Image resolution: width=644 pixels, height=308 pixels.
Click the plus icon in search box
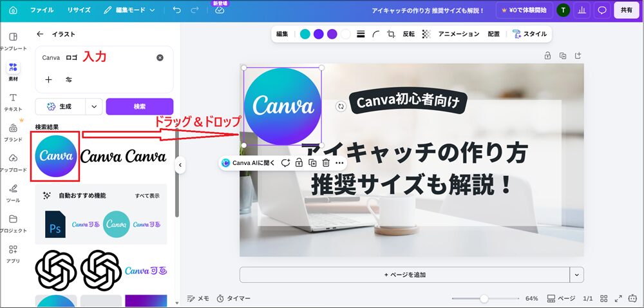48,80
